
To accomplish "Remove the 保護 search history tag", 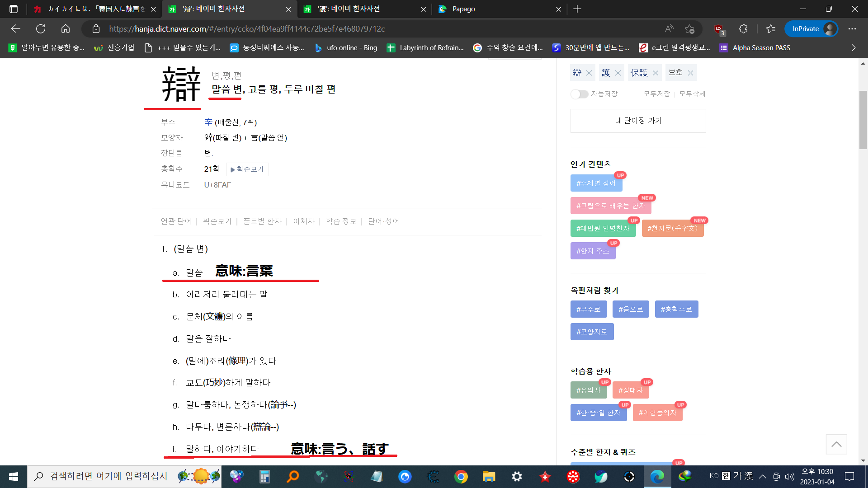I will pos(655,73).
